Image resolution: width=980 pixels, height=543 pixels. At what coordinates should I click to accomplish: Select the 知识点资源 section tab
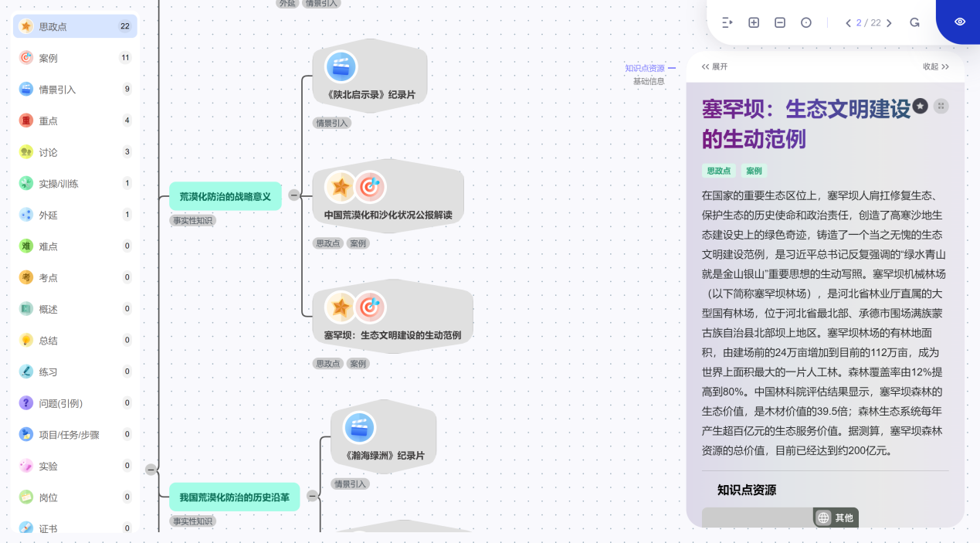(645, 68)
